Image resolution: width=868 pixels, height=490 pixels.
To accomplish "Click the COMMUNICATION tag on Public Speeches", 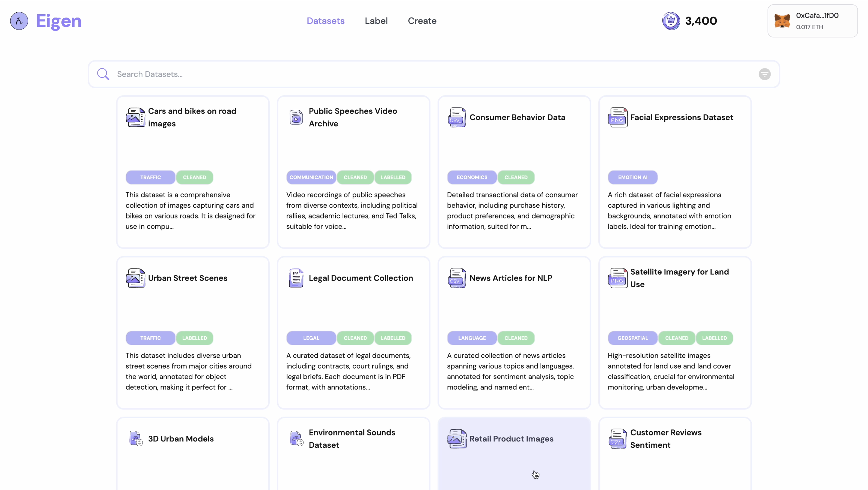I will [311, 177].
